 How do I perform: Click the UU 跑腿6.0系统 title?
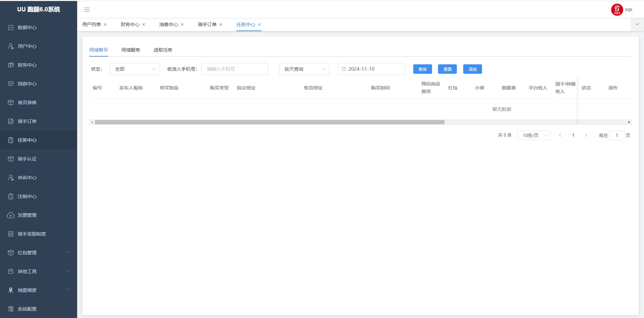(x=39, y=9)
